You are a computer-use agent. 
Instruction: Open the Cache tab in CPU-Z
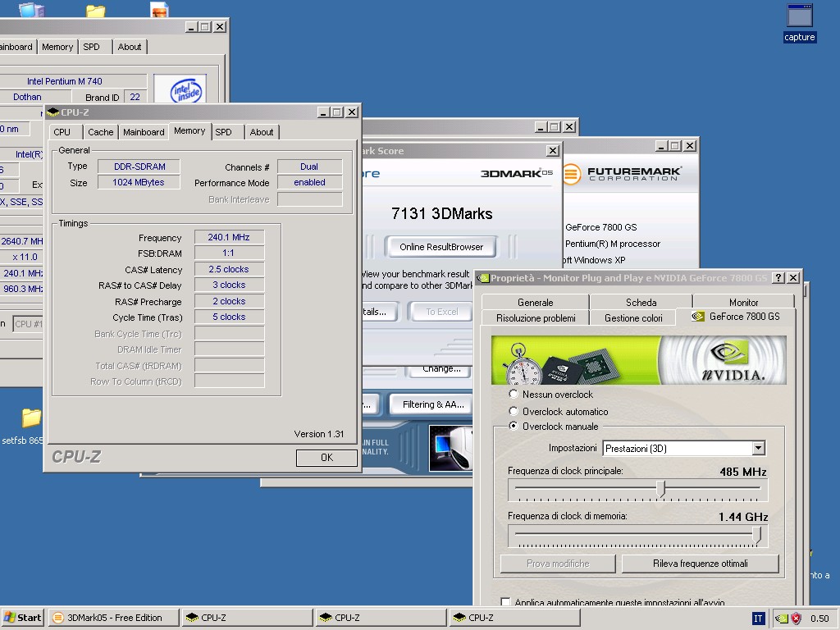(101, 132)
